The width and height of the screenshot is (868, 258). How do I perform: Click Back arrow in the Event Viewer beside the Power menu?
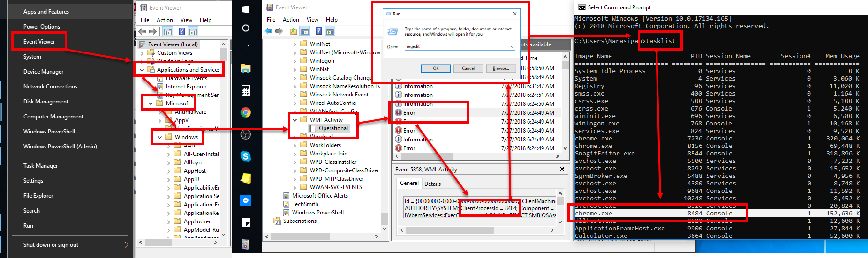[x=143, y=31]
